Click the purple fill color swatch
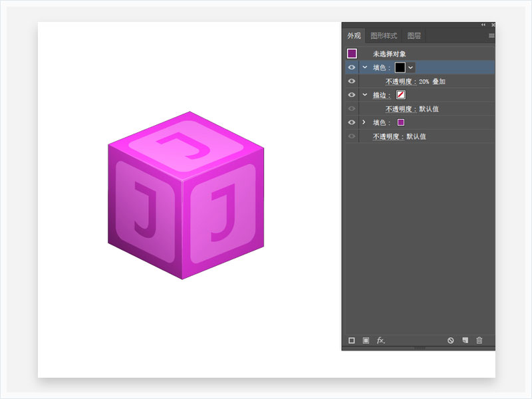 tap(401, 122)
